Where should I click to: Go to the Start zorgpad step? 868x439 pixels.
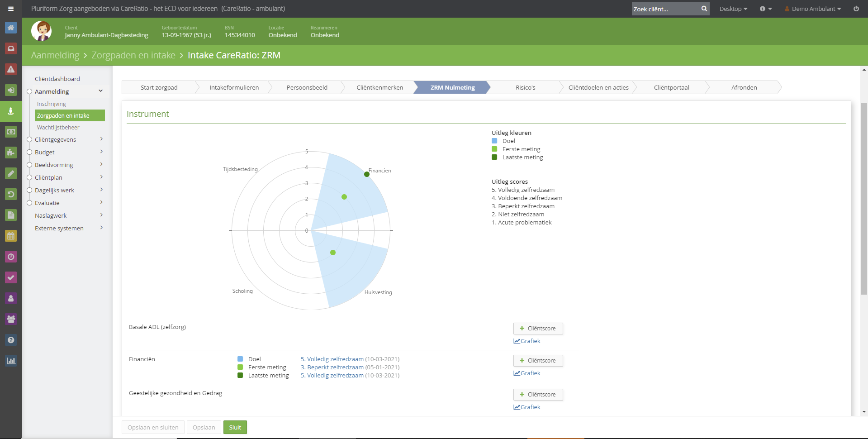tap(159, 87)
